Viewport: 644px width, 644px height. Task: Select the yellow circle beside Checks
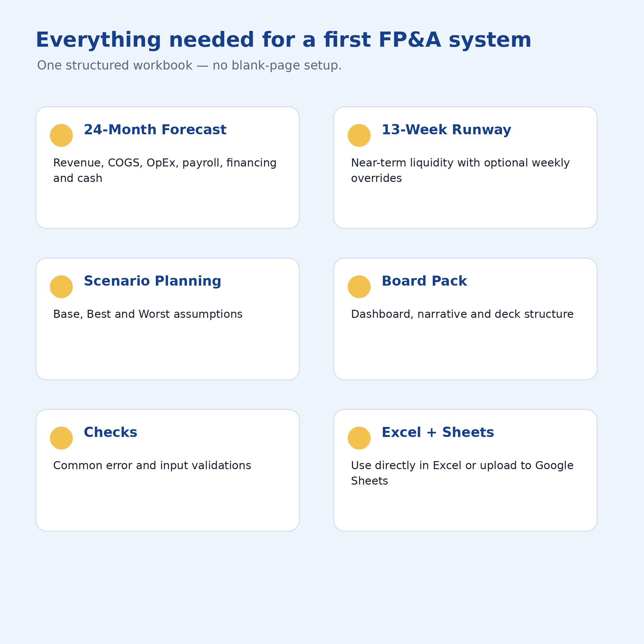click(x=61, y=438)
